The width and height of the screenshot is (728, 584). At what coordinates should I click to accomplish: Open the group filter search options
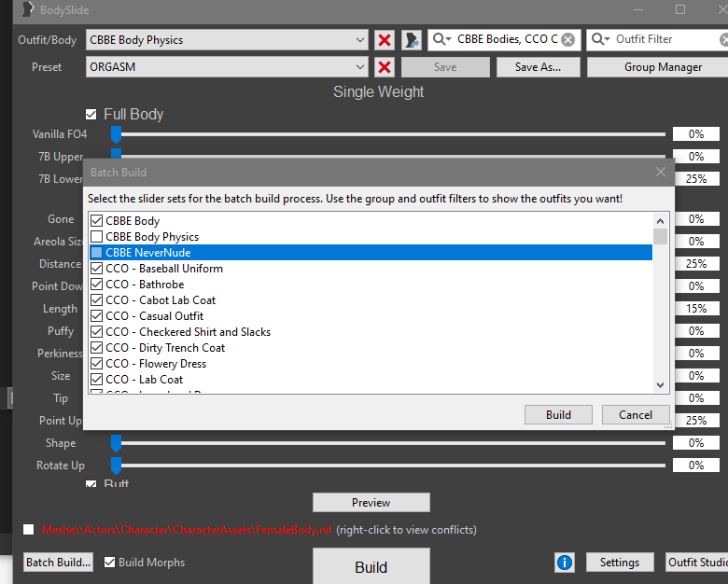[441, 40]
